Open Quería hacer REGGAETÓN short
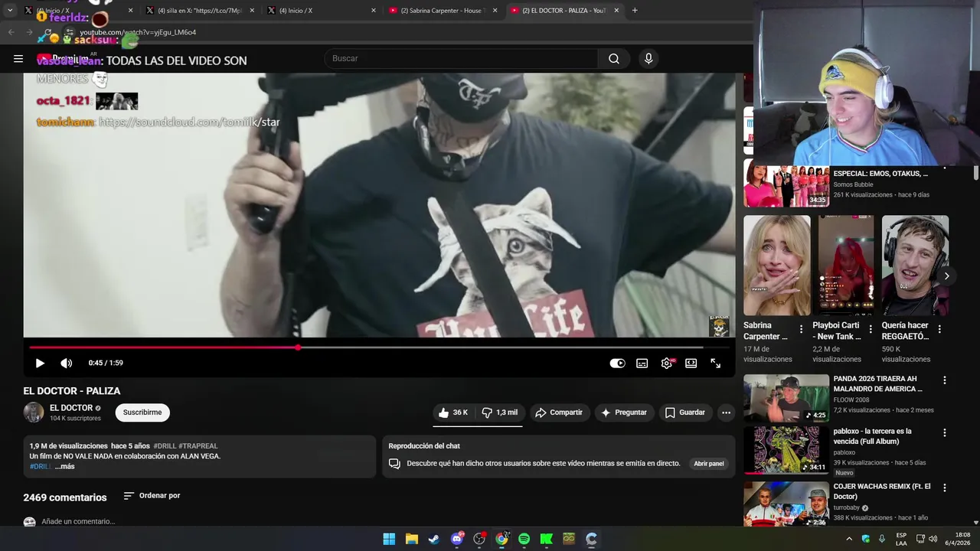980x551 pixels. (915, 265)
